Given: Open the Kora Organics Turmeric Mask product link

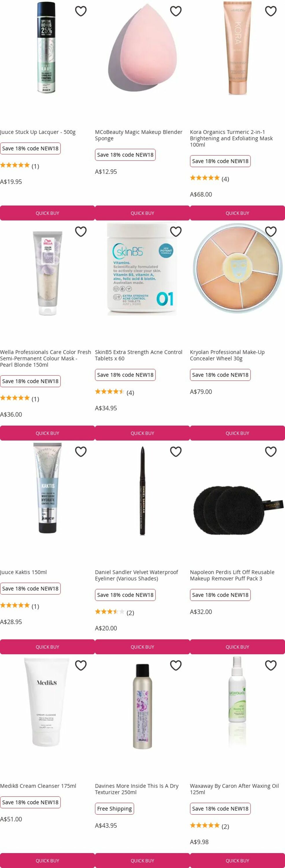Looking at the screenshot, I should [231, 138].
